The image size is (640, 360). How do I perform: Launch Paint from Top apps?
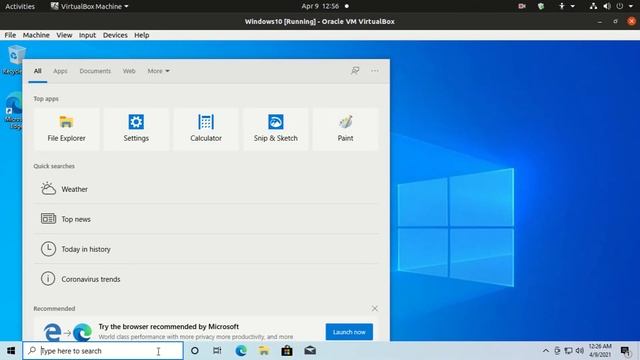345,129
